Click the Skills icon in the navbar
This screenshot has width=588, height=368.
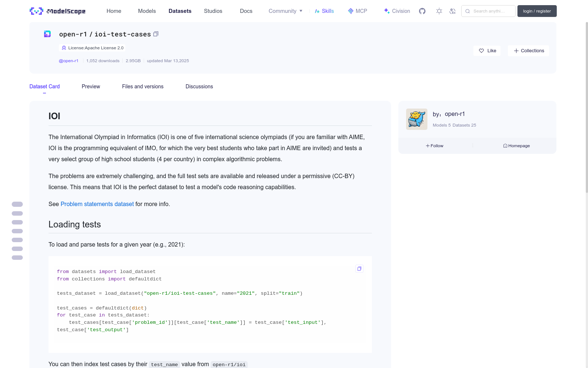tap(317, 11)
